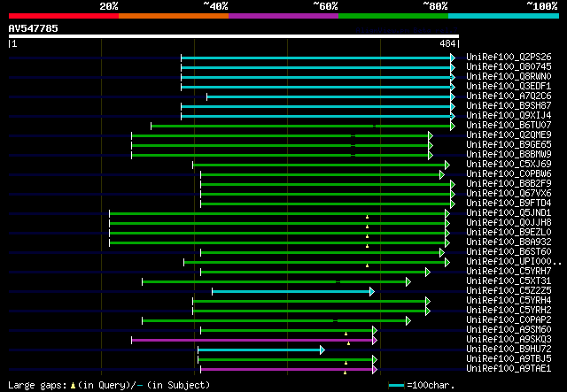
Task: Click the =100char. scale legend
Action: pyautogui.click(x=422, y=385)
